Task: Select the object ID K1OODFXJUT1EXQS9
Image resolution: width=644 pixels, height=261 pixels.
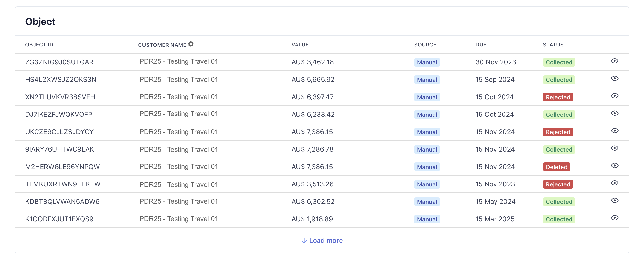Action: tap(59, 219)
